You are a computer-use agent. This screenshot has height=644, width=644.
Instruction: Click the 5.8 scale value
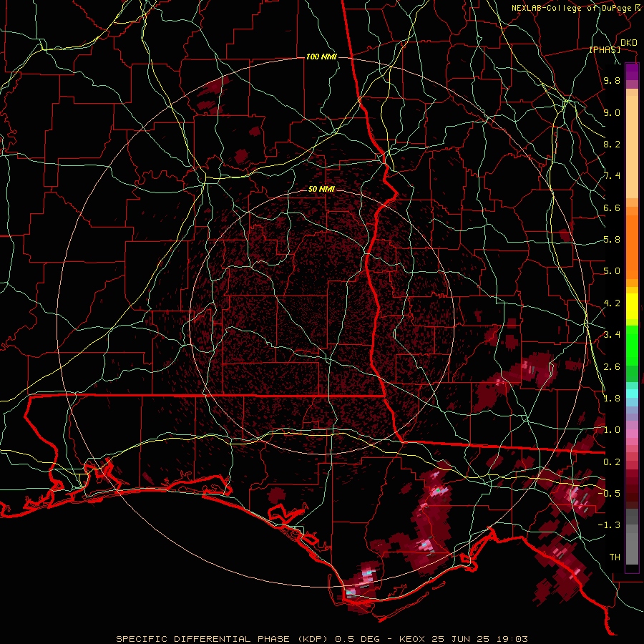(x=612, y=240)
